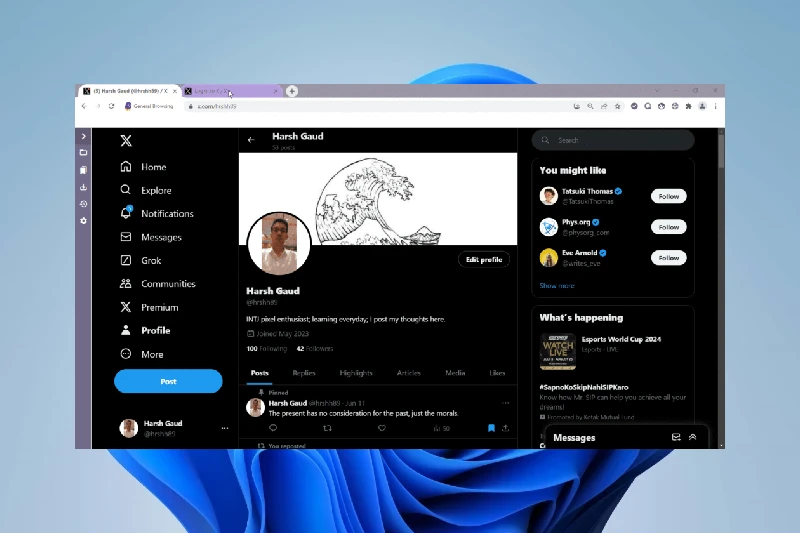The image size is (800, 533).
Task: Open the wave banner image
Action: click(x=378, y=199)
